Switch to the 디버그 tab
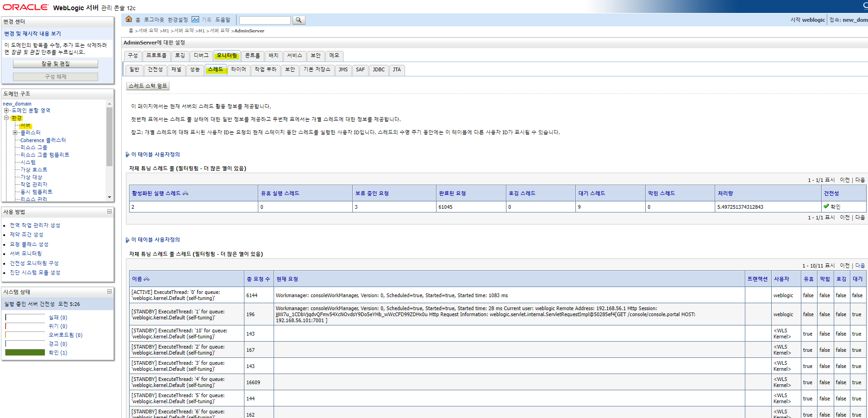Screen dimensions: 868x418 coord(201,56)
